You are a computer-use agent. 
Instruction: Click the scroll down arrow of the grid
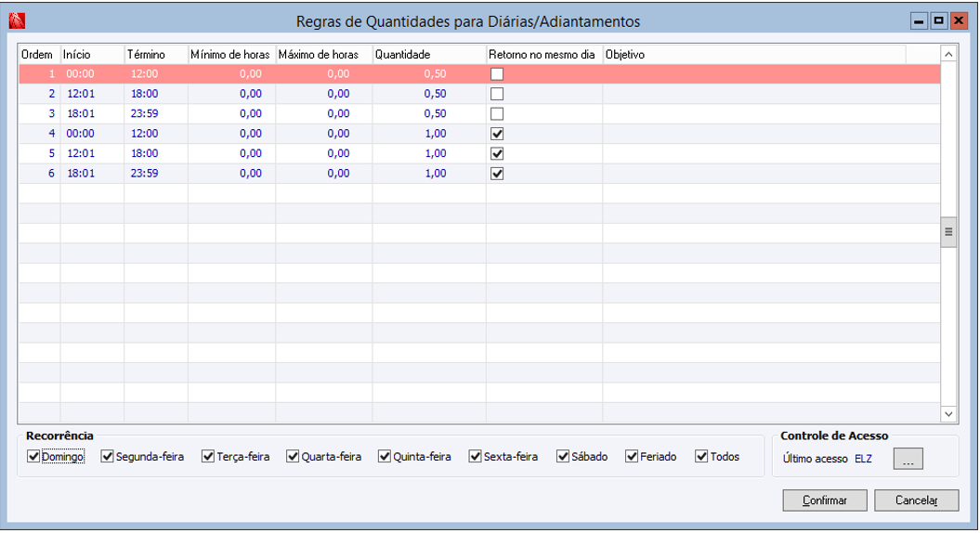[x=948, y=413]
